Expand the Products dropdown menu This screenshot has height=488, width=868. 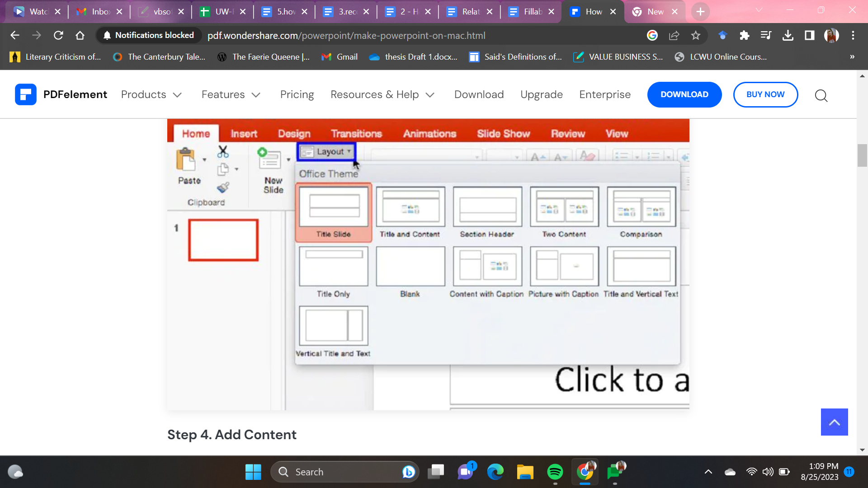pyautogui.click(x=151, y=94)
